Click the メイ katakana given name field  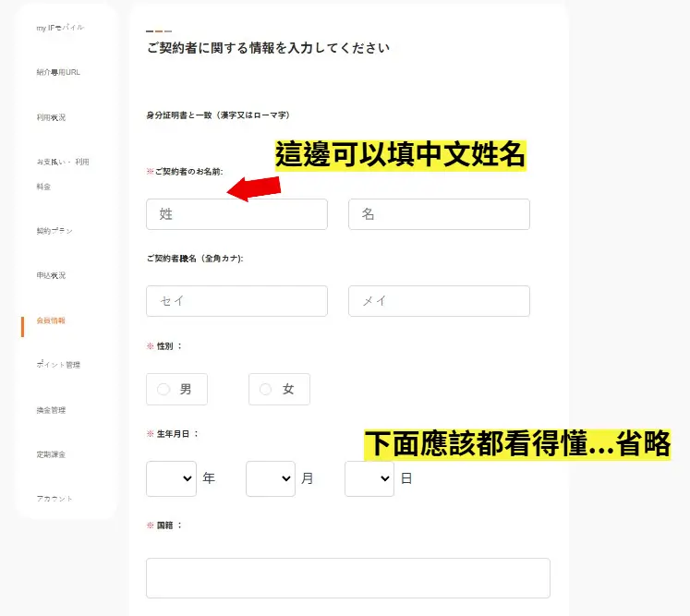(439, 301)
